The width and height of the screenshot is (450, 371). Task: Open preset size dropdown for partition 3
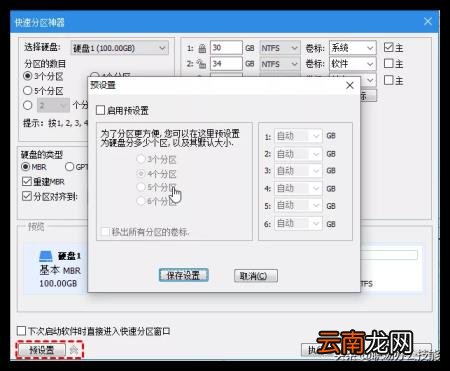tap(298, 171)
